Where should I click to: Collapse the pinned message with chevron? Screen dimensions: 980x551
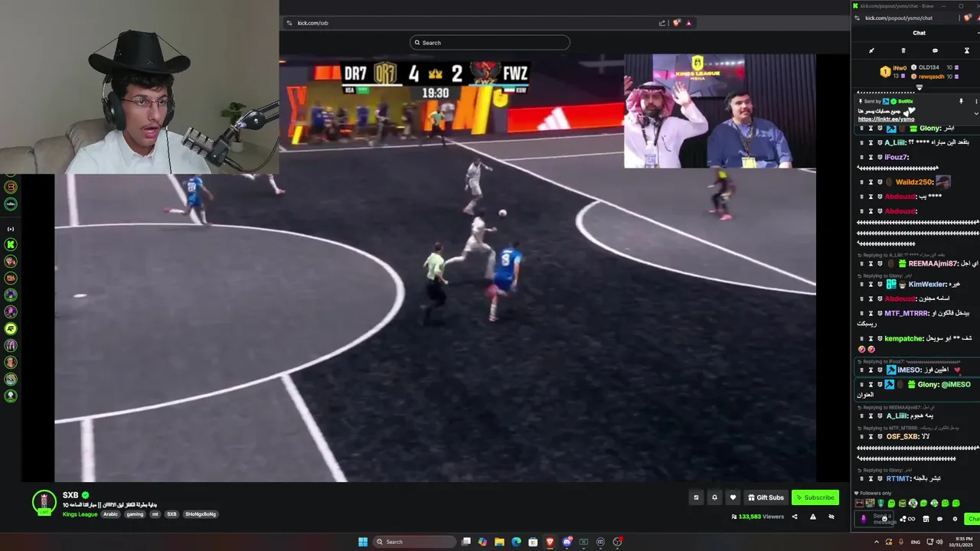pos(976,113)
